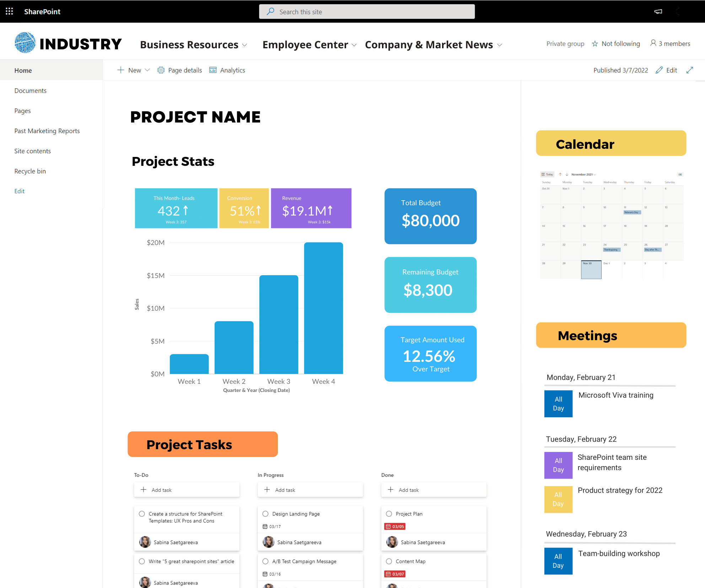Open Documents in the left navigation
This screenshot has width=705, height=588.
click(x=30, y=91)
